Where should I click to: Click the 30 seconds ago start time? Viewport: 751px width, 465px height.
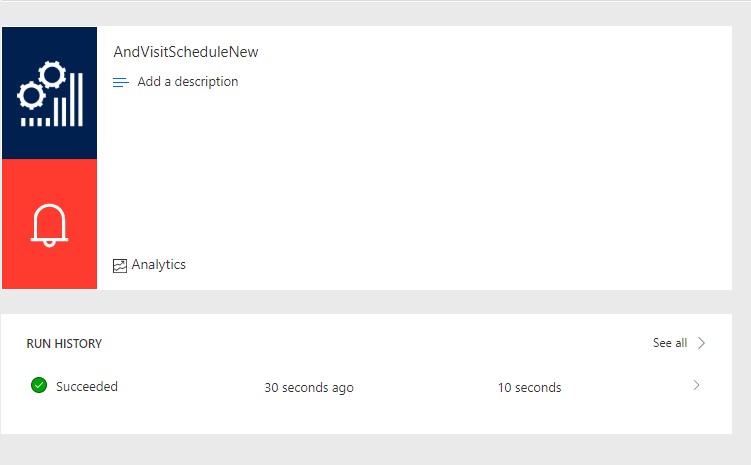coord(308,388)
